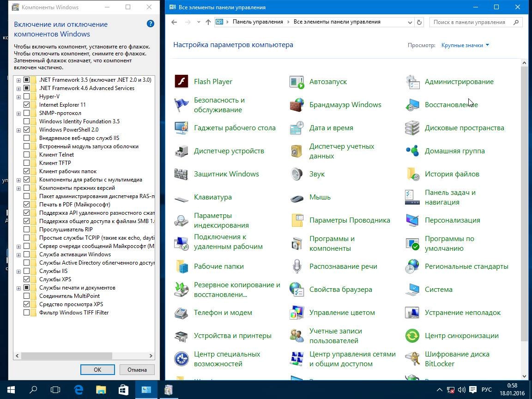This screenshot has width=532, height=399.
Task: Open the Управление цветом icon
Action: tap(296, 313)
